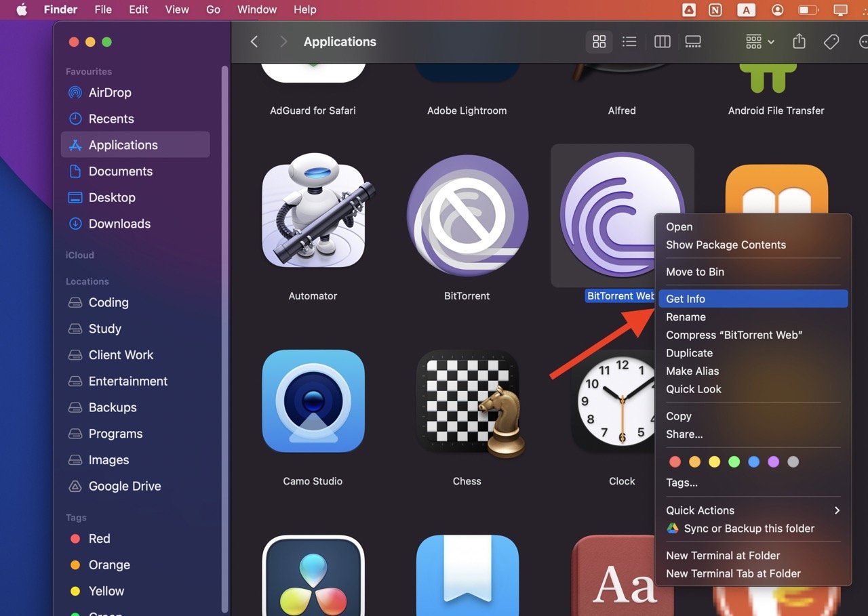Filter by the Orange sidebar tag

[x=136, y=565]
